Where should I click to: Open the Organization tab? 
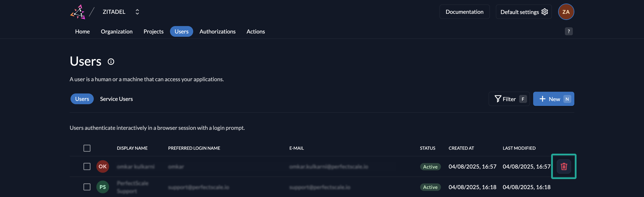117,32
